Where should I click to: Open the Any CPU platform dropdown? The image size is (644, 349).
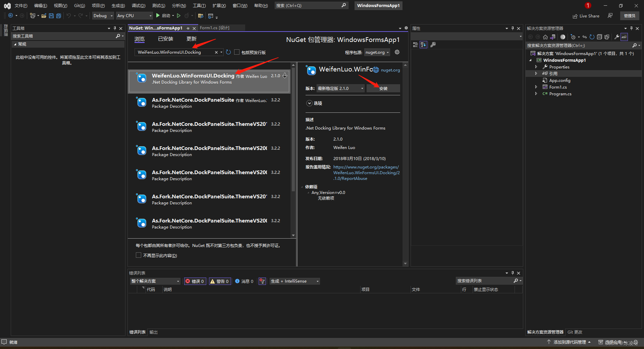point(134,15)
